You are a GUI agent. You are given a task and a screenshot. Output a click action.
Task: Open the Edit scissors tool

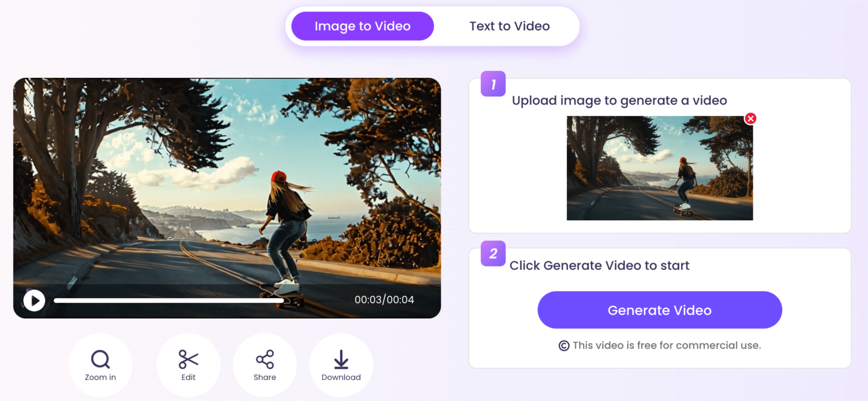[188, 365]
